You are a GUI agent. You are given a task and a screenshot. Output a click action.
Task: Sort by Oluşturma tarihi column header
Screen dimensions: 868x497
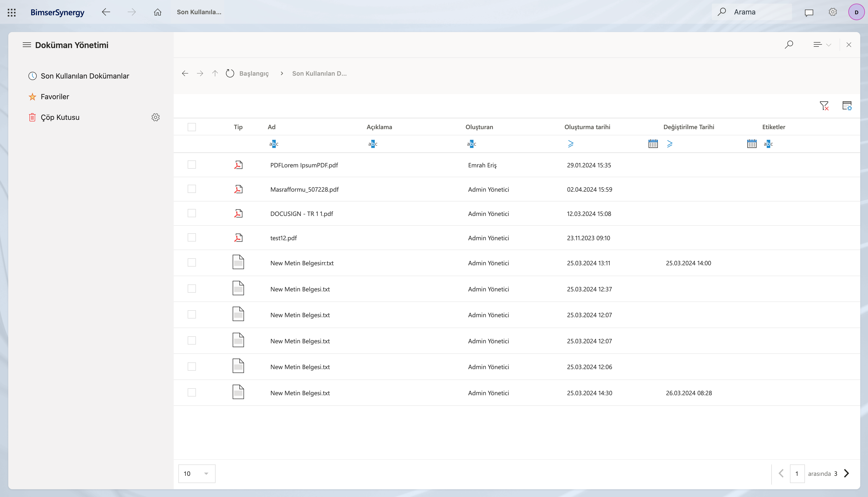click(587, 127)
